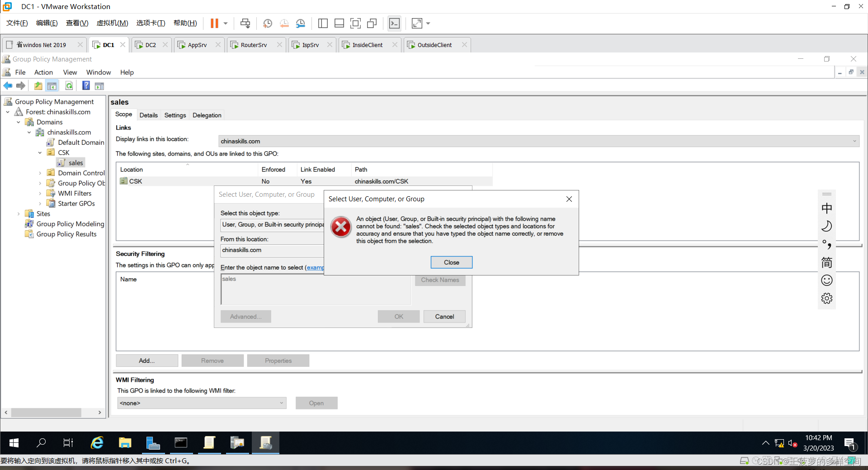Open Server Manager taskbar icon
868x470 pixels.
tap(153, 443)
